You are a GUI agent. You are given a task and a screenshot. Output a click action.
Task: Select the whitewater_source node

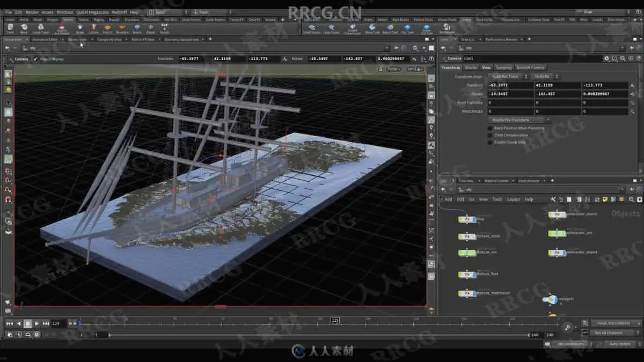(x=557, y=215)
